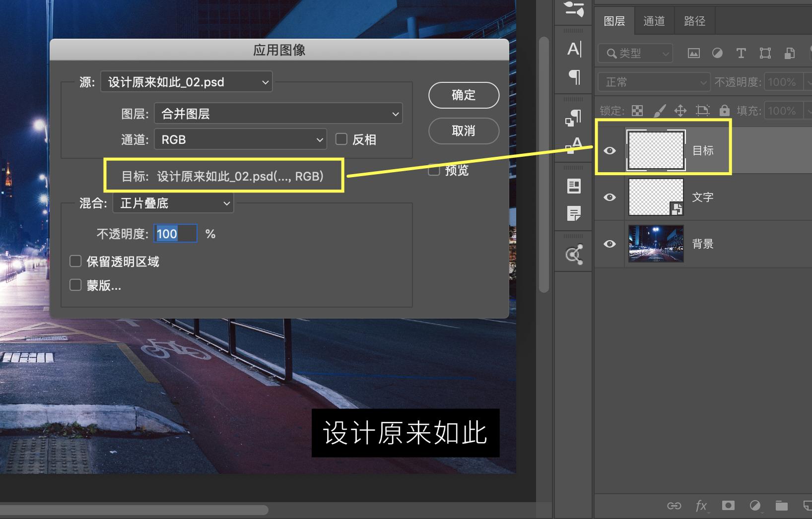Open the 混合 blending mode dropdown
The height and width of the screenshot is (519, 812).
[173, 203]
